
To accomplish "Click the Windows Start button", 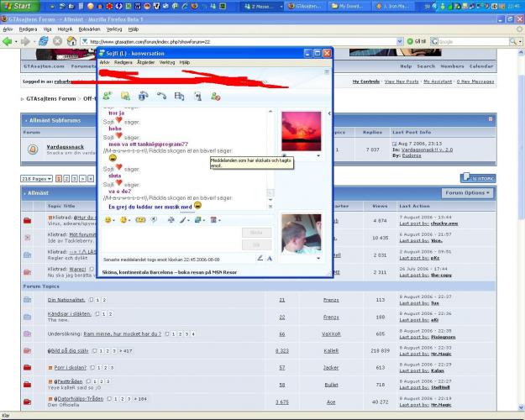I will coord(17,6).
